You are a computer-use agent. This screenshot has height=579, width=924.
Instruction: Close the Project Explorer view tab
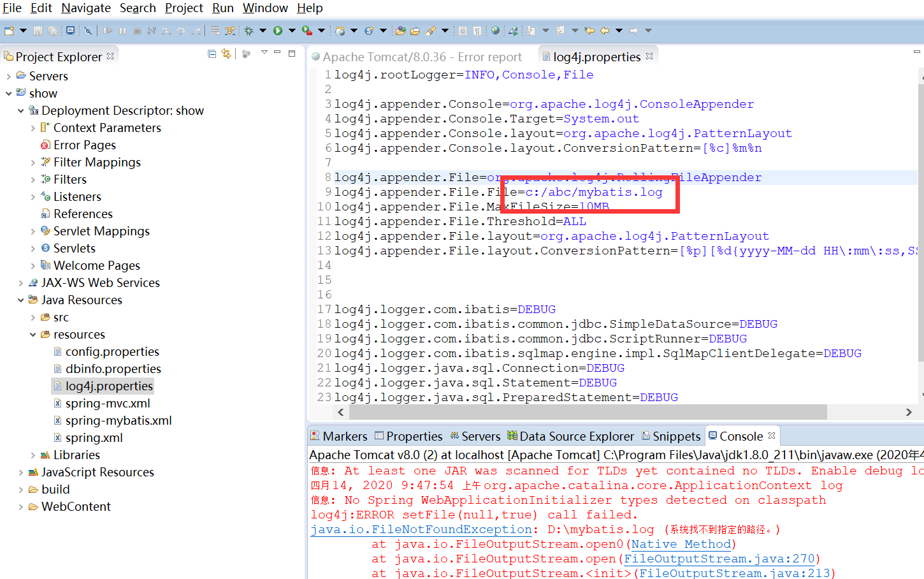pyautogui.click(x=110, y=56)
